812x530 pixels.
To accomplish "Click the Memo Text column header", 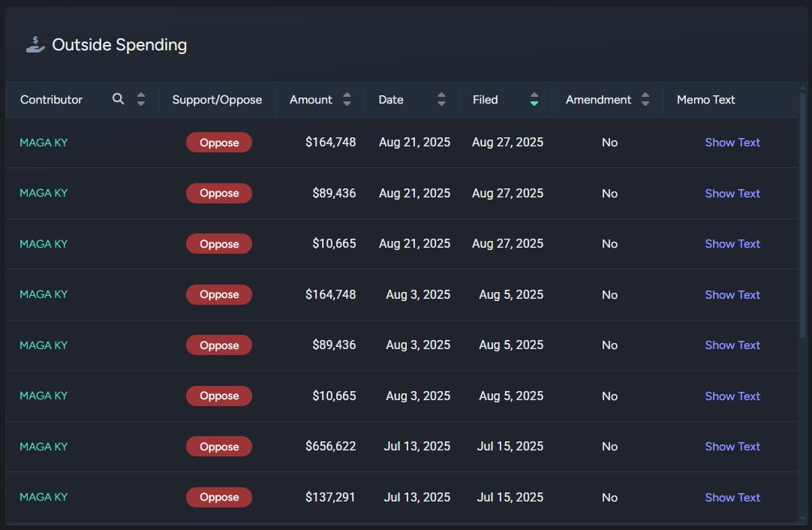I will 706,100.
